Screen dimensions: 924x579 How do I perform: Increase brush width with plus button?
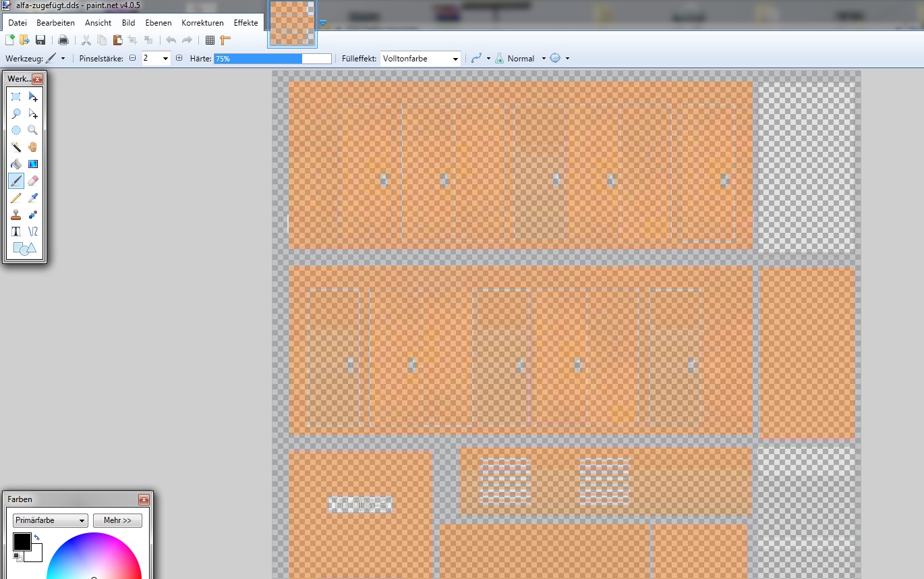click(x=179, y=59)
